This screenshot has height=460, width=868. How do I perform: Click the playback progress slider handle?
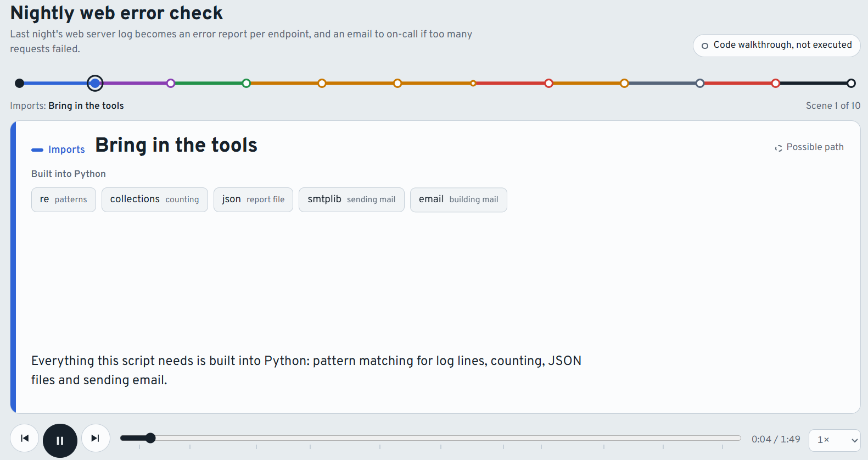[150, 438]
